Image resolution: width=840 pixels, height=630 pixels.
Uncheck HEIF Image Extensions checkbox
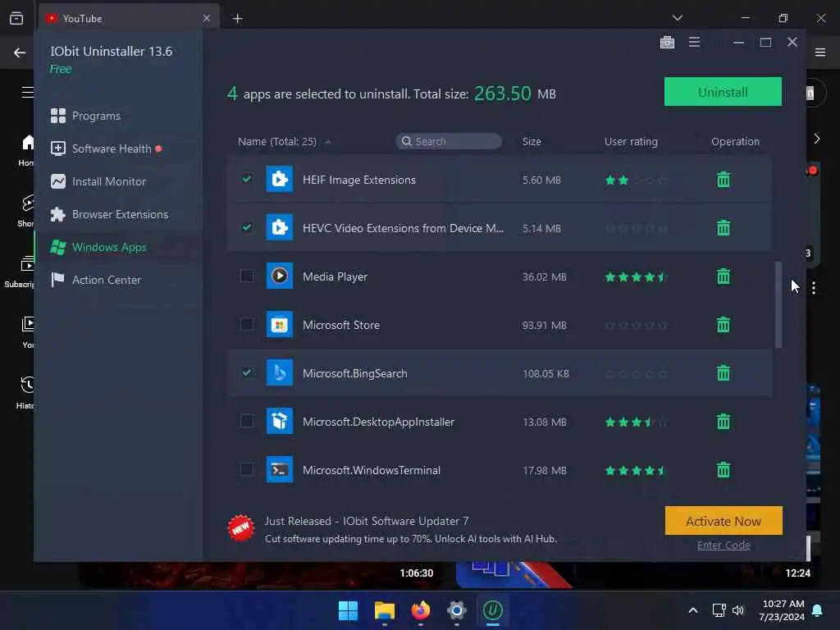pos(246,179)
